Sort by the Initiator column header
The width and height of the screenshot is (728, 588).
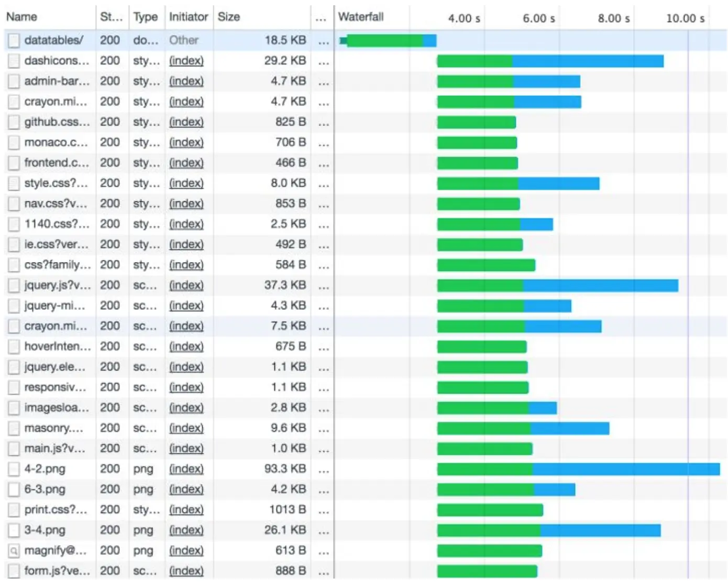[189, 17]
